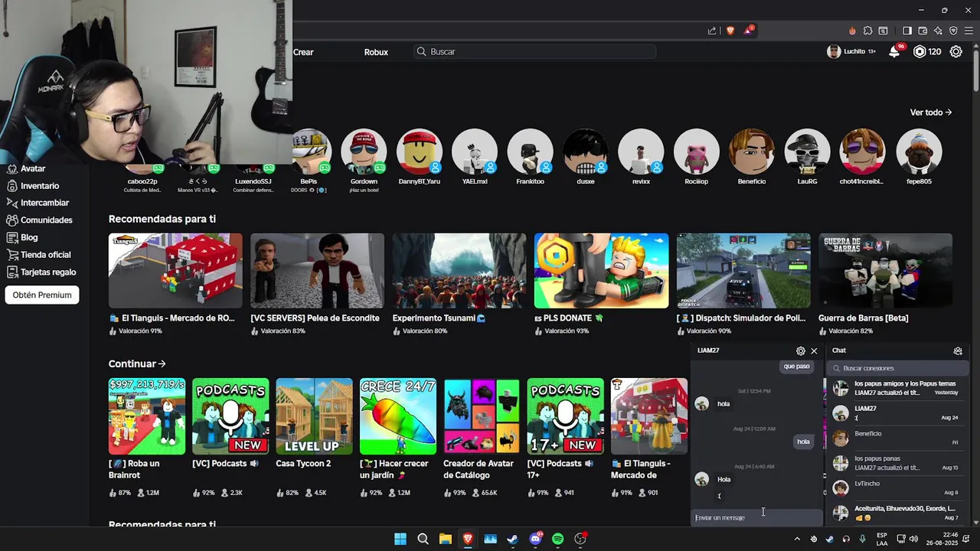Click the Brave Shields lion icon in address bar
This screenshot has height=551, width=980.
pos(730,31)
